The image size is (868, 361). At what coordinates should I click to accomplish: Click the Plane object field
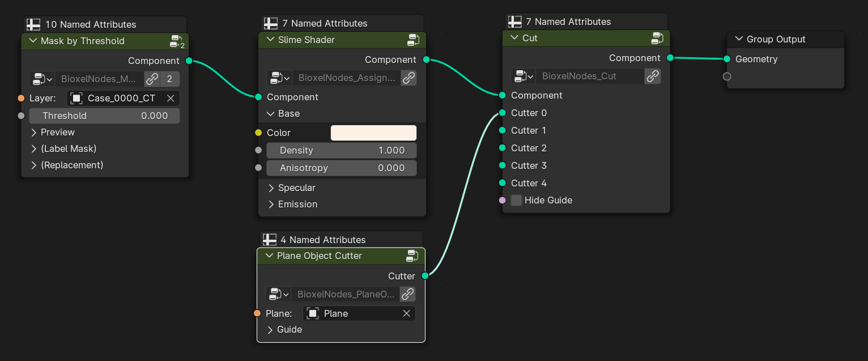point(359,313)
